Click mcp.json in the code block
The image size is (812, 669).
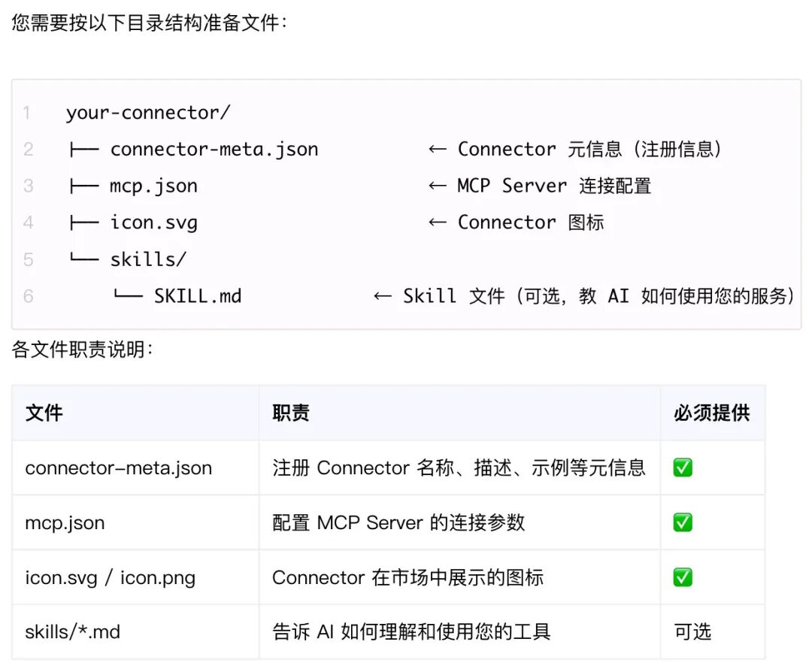pyautogui.click(x=154, y=186)
